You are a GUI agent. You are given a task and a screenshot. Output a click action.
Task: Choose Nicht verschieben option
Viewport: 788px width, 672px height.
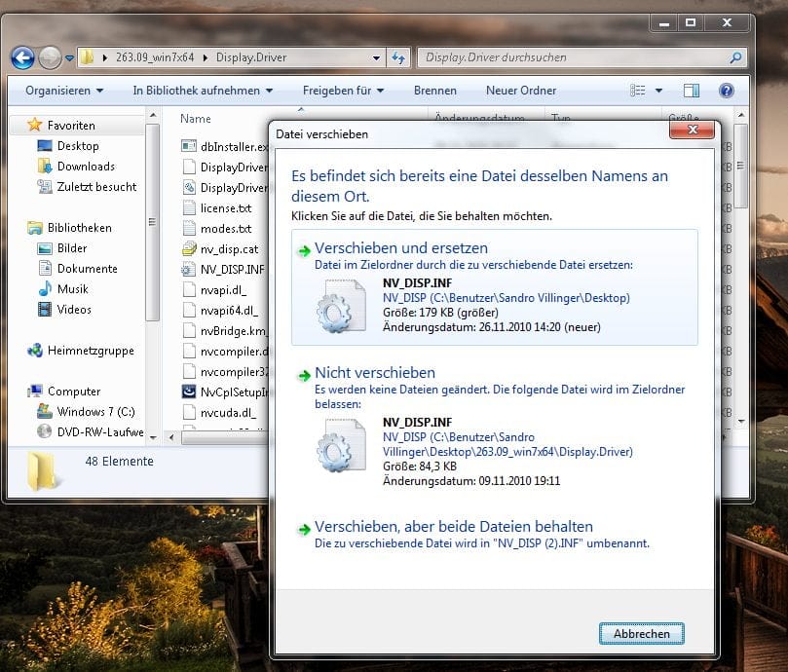(375, 373)
